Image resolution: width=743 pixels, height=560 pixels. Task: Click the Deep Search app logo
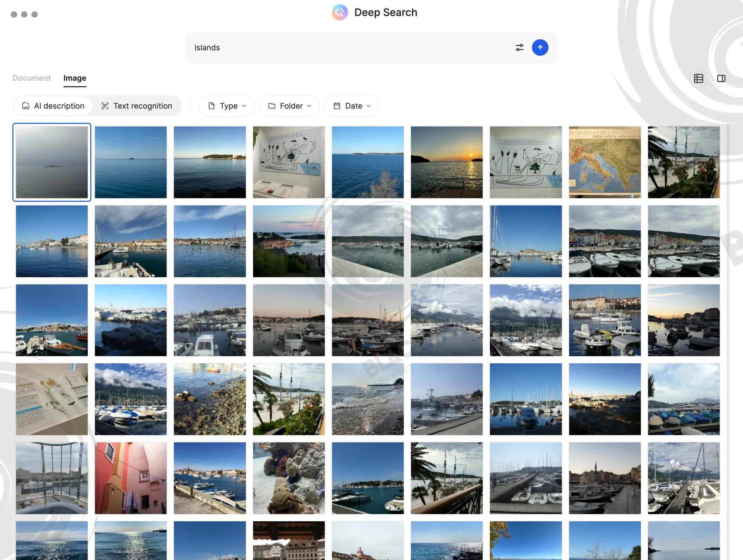340,12
